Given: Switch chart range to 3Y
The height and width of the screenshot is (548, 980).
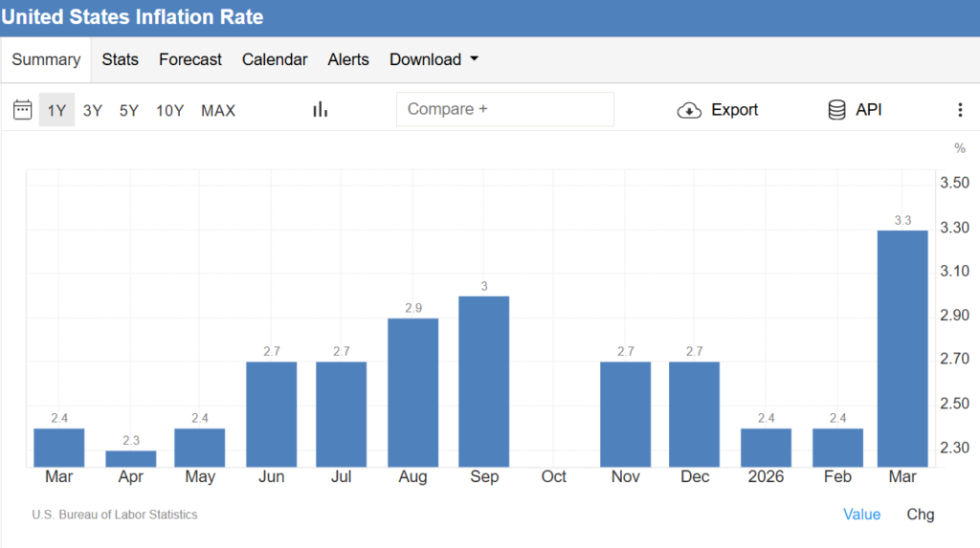Looking at the screenshot, I should [x=93, y=111].
